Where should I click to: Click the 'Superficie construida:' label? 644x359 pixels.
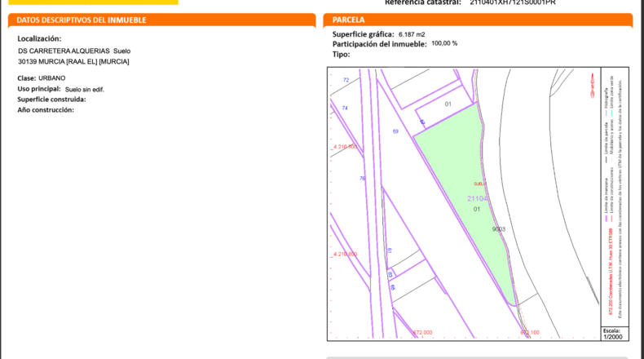[51, 100]
